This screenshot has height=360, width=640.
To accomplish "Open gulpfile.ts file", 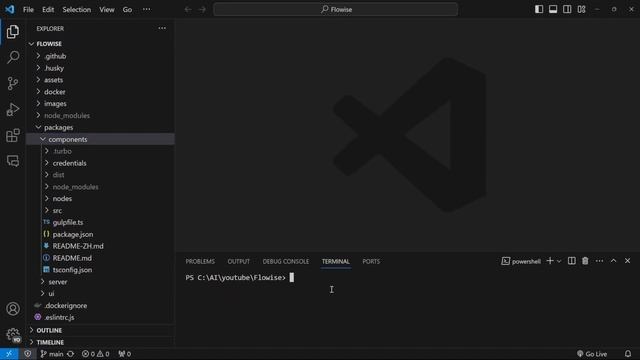I will pos(101,222).
